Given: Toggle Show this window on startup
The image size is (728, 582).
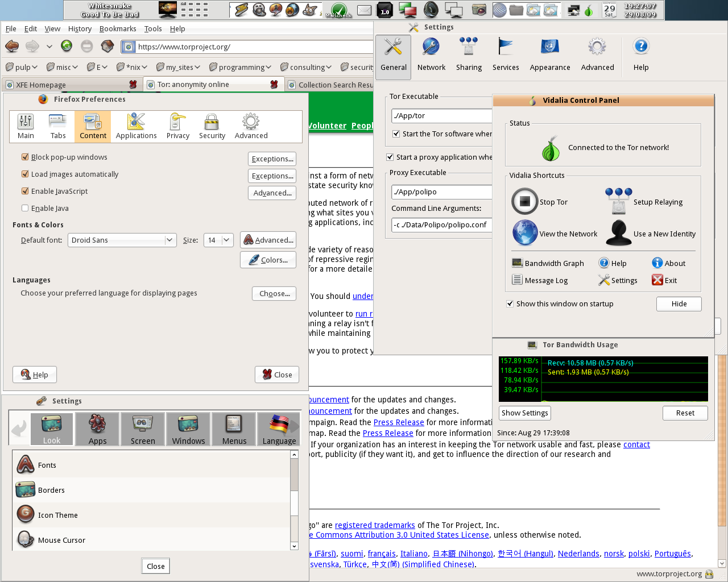Looking at the screenshot, I should 510,304.
